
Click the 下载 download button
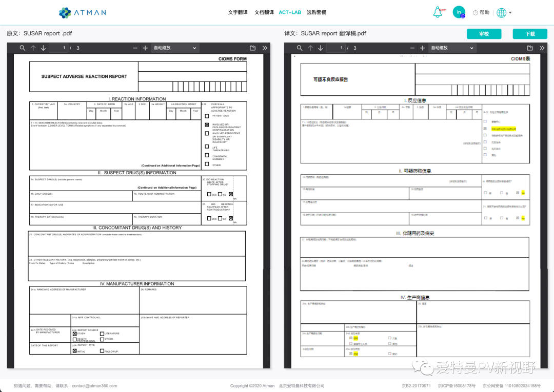(530, 33)
